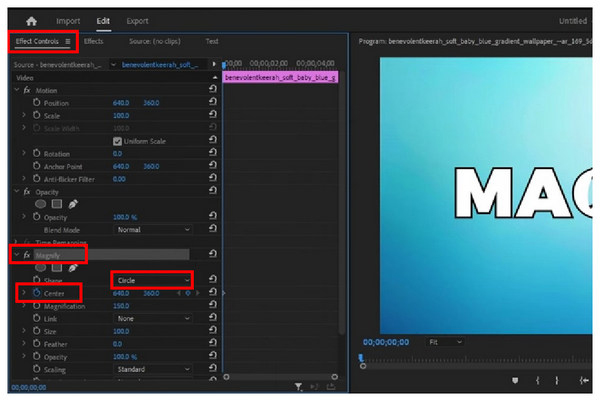Screen dimensions: 600x401
Task: Choose the Opacity pen mask tool
Action: [x=73, y=203]
